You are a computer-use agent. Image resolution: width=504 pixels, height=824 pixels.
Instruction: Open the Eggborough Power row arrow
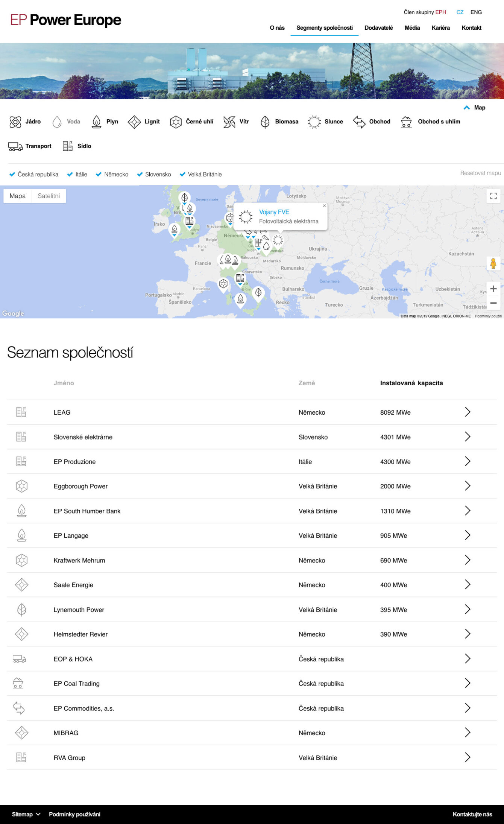(x=468, y=486)
